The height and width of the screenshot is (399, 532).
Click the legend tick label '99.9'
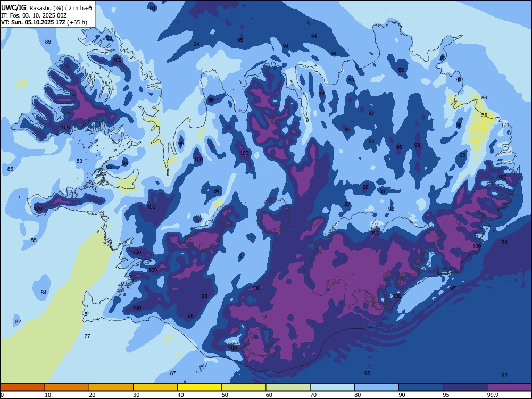492,395
